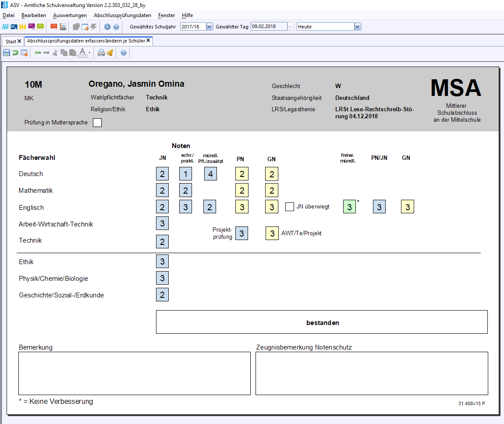The image size is (504, 424).
Task: Click the Deutsch mündl. grade field showing 4
Action: [210, 174]
